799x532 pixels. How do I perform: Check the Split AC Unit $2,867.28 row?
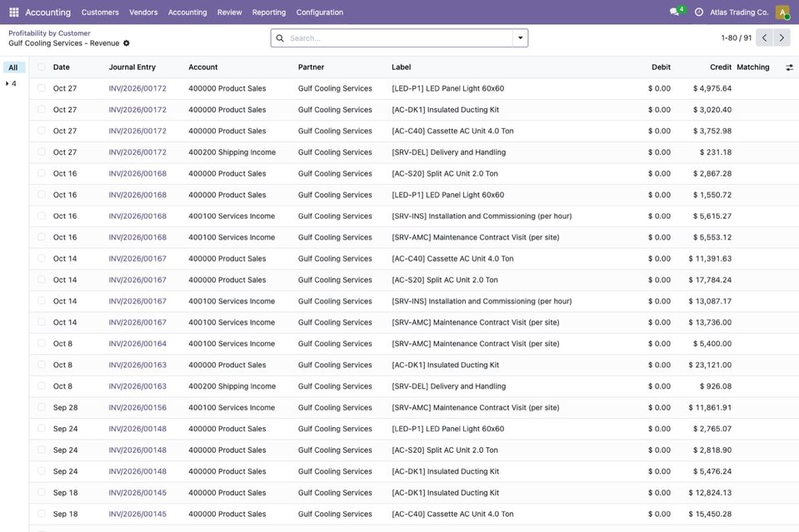coord(42,173)
